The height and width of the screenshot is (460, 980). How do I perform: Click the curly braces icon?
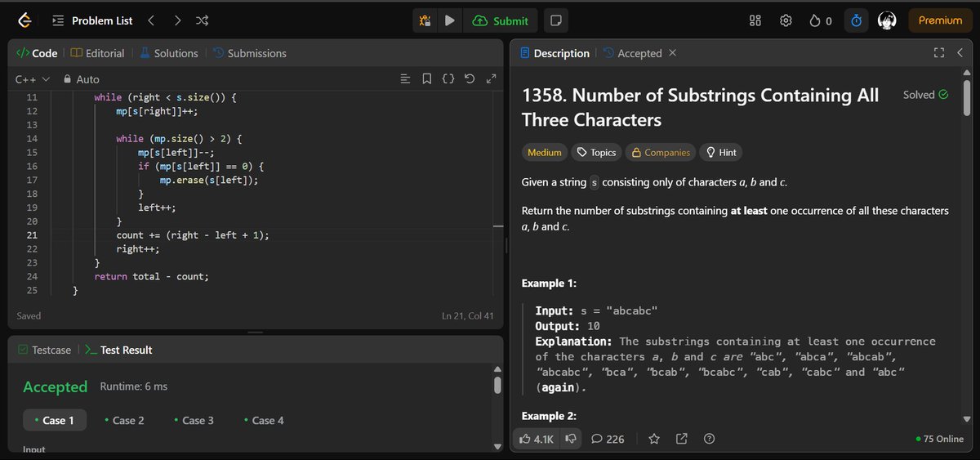click(x=448, y=79)
